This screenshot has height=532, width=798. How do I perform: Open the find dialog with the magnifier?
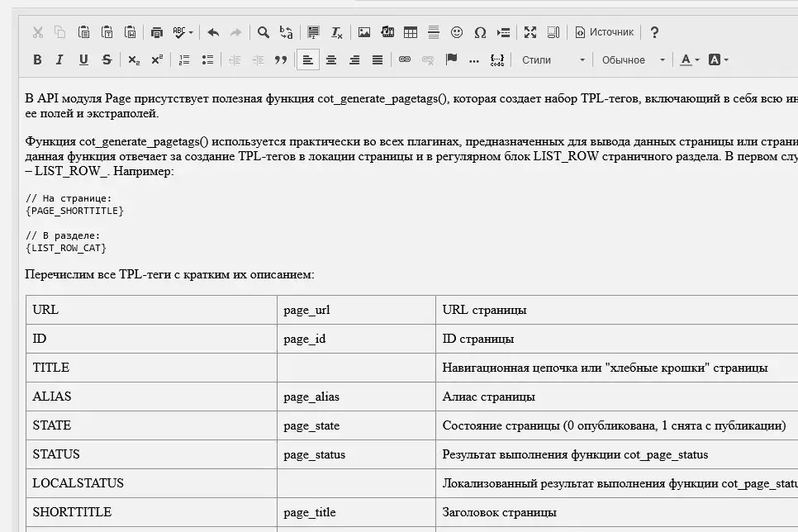(264, 31)
